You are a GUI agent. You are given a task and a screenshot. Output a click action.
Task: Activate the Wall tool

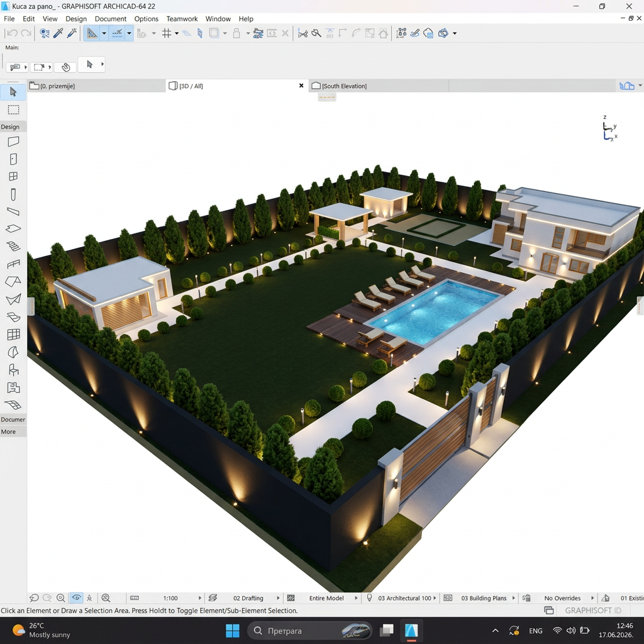pyautogui.click(x=13, y=142)
